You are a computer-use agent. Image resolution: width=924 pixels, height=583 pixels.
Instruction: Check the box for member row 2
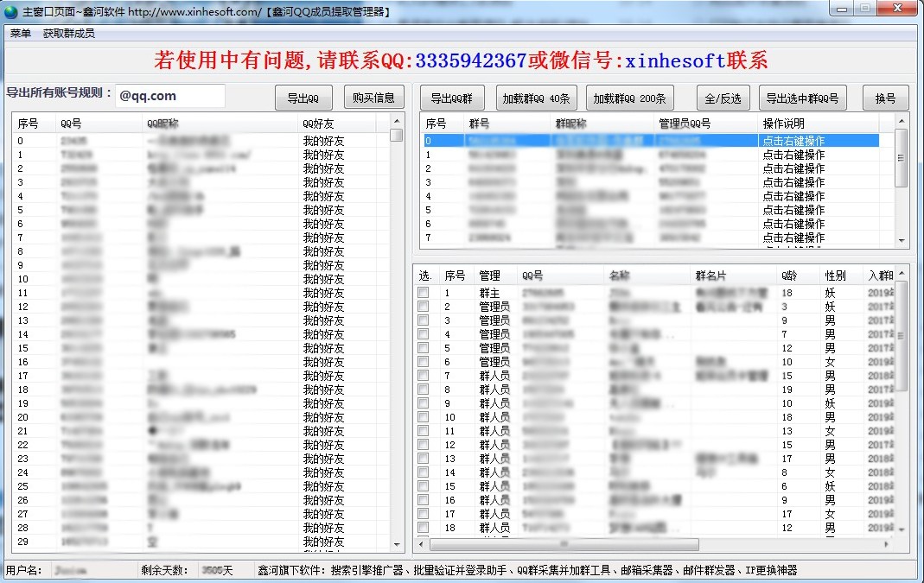click(x=424, y=307)
